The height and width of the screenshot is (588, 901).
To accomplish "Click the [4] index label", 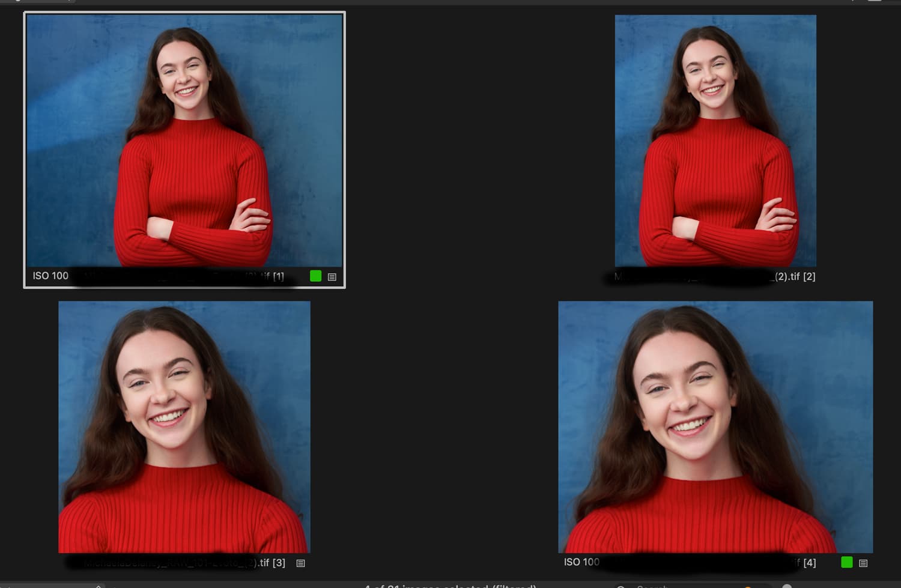I will (x=810, y=563).
